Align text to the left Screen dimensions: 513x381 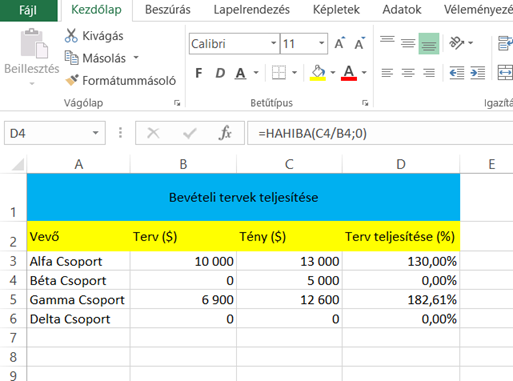coord(387,72)
